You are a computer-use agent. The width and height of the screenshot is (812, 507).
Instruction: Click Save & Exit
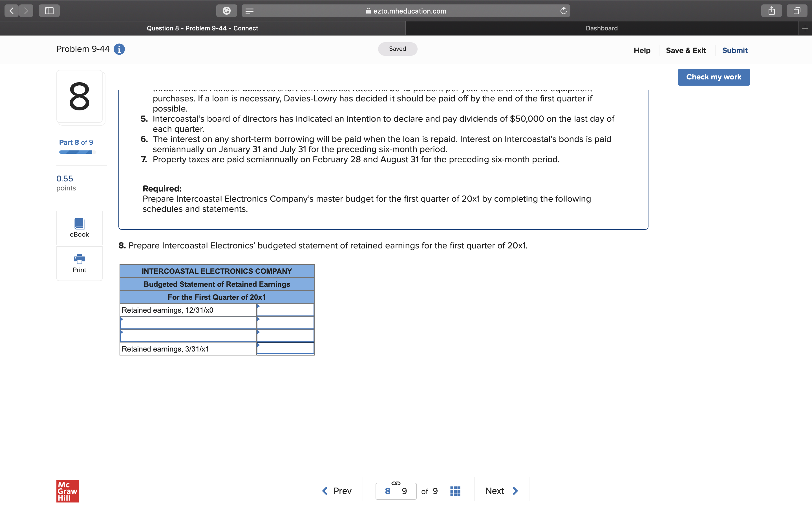685,50
